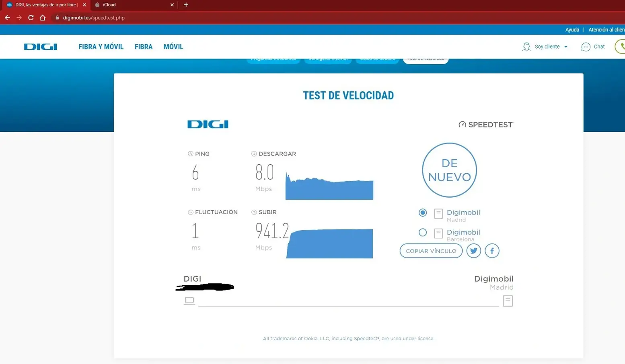Viewport: 625px width, 364px height.
Task: Switch to the iCloud tab
Action: point(134,5)
